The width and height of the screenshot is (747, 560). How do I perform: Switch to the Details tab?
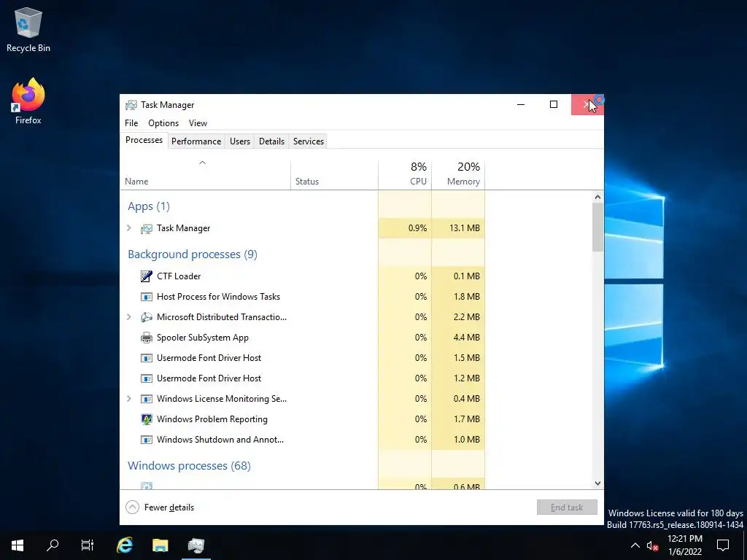pyautogui.click(x=271, y=141)
